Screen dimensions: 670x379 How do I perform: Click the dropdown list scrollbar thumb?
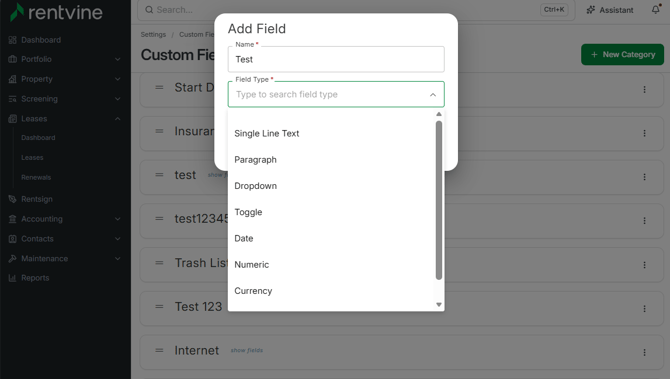[x=439, y=200]
